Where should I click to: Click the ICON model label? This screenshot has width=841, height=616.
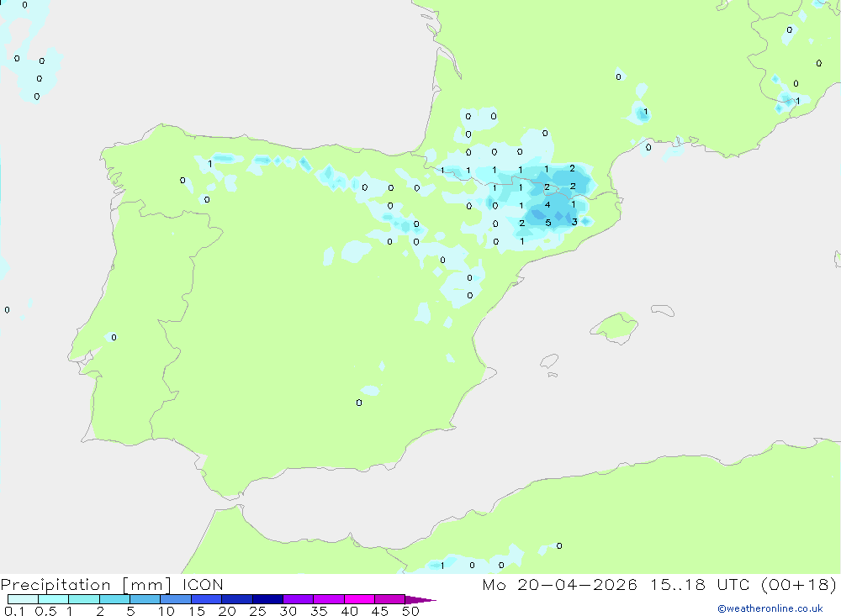click(x=203, y=584)
